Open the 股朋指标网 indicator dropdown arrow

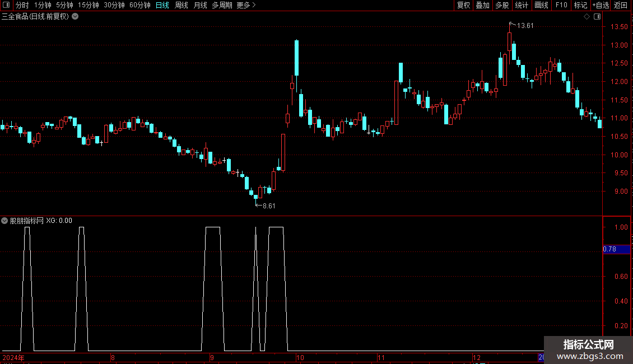4,221
